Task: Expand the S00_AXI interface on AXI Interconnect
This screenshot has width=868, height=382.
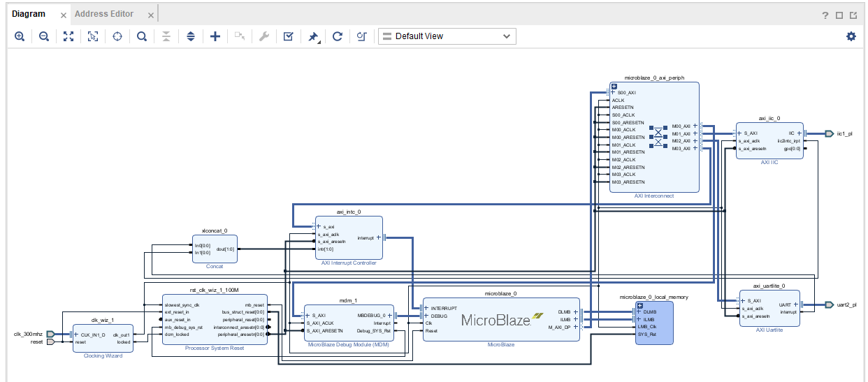Action: click(614, 92)
